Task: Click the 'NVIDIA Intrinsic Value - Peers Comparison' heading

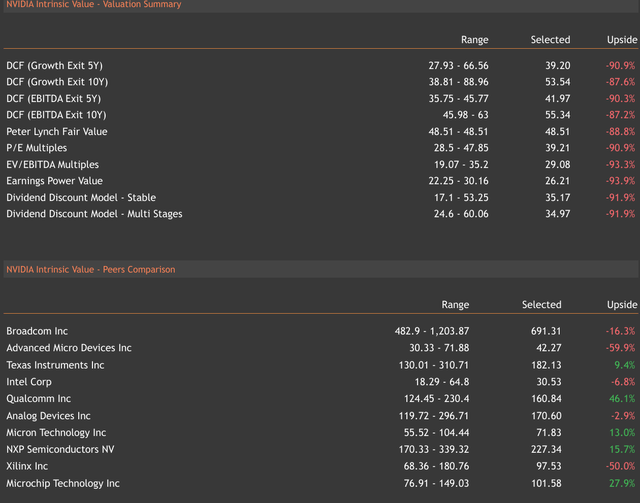Action: (91, 269)
